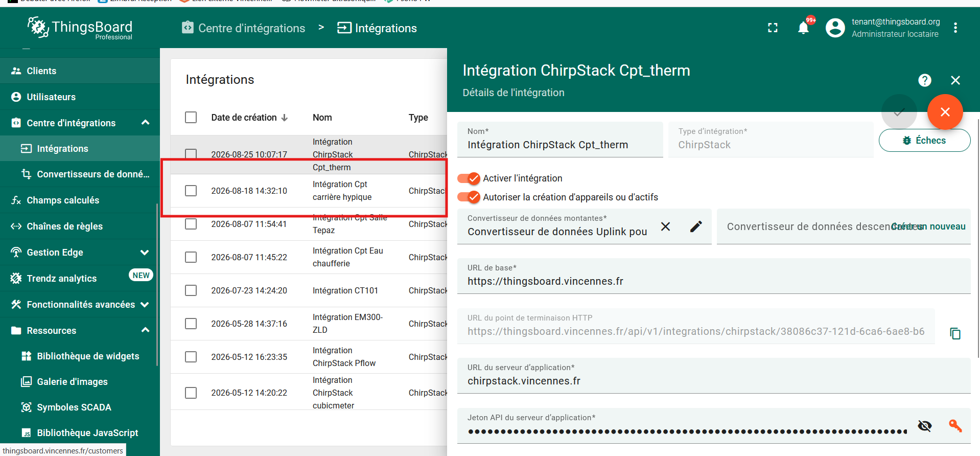Clear the uplink data converter
The image size is (980, 456).
[665, 226]
